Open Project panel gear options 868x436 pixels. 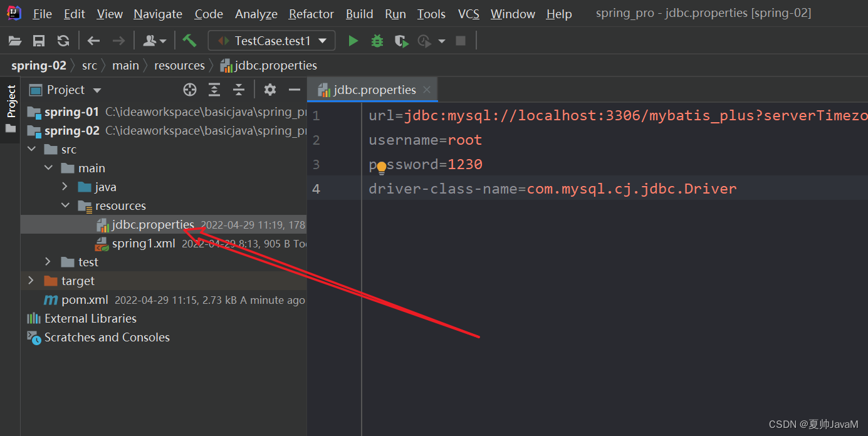tap(270, 90)
